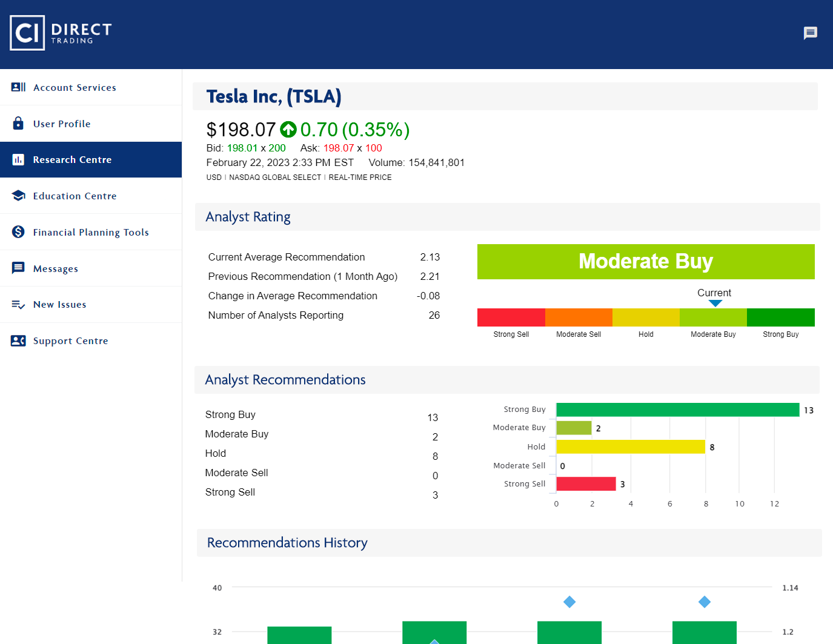Click the Strong Buy dark green segment
This screenshot has width=833, height=644.
pyautogui.click(x=780, y=317)
